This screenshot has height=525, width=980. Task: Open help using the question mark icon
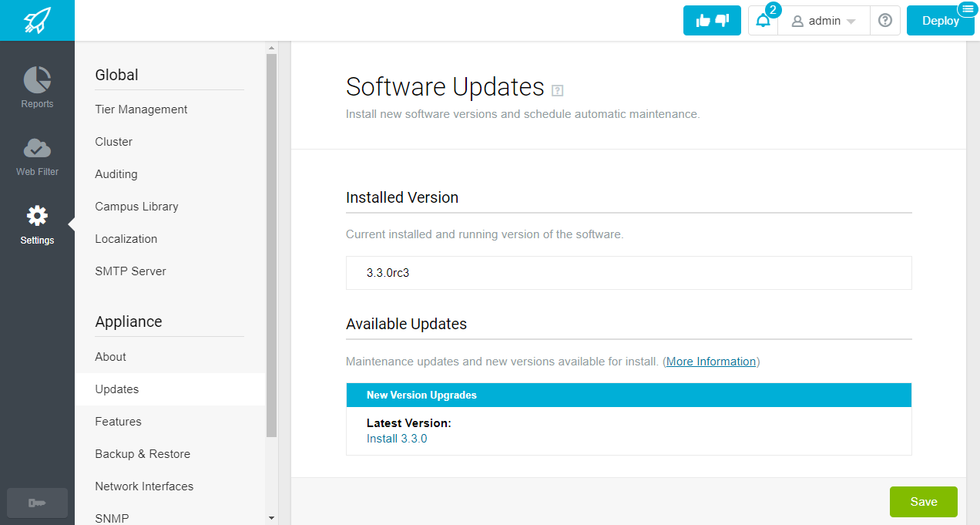click(884, 20)
